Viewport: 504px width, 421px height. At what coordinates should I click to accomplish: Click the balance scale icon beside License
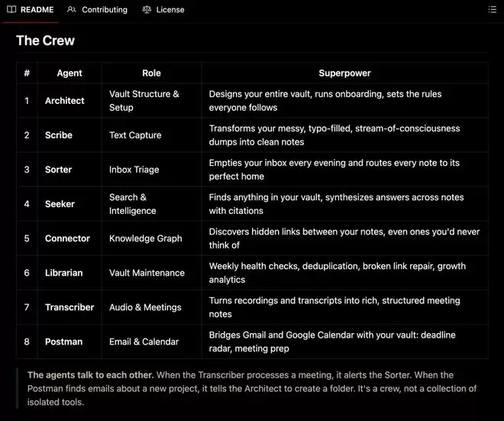[147, 10]
